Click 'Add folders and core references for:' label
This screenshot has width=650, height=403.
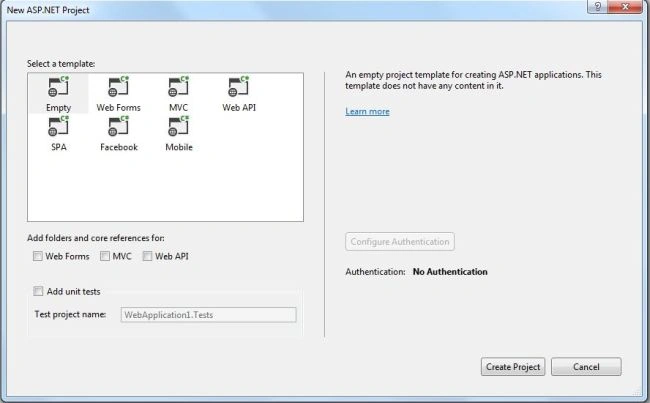(x=96, y=238)
